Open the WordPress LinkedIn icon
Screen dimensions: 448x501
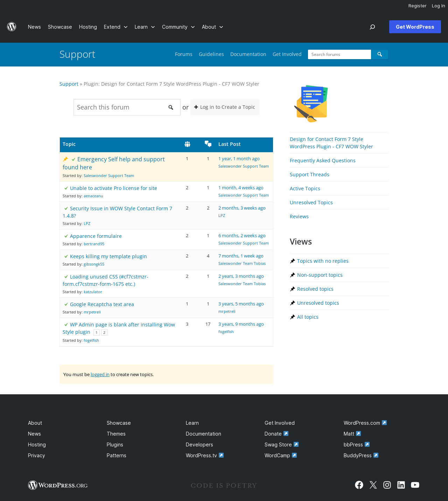pos(401,485)
